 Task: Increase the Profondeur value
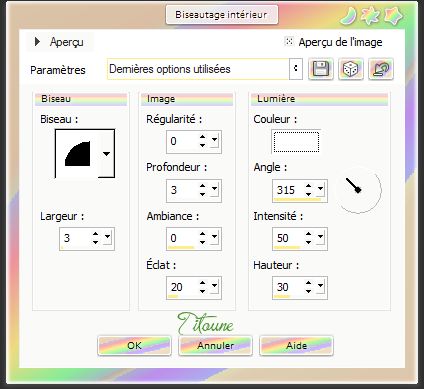point(202,186)
